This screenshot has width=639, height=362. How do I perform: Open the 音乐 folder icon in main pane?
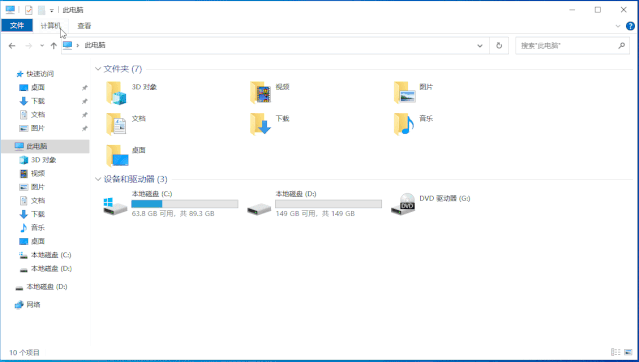point(404,124)
